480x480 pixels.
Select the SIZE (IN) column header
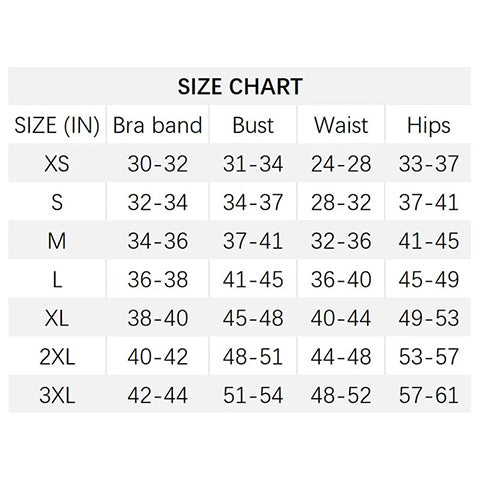pyautogui.click(x=57, y=126)
